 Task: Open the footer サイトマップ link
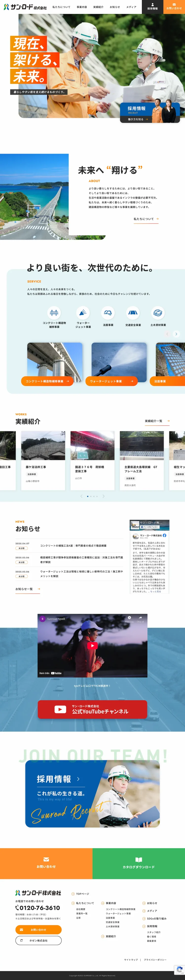coord(131,960)
